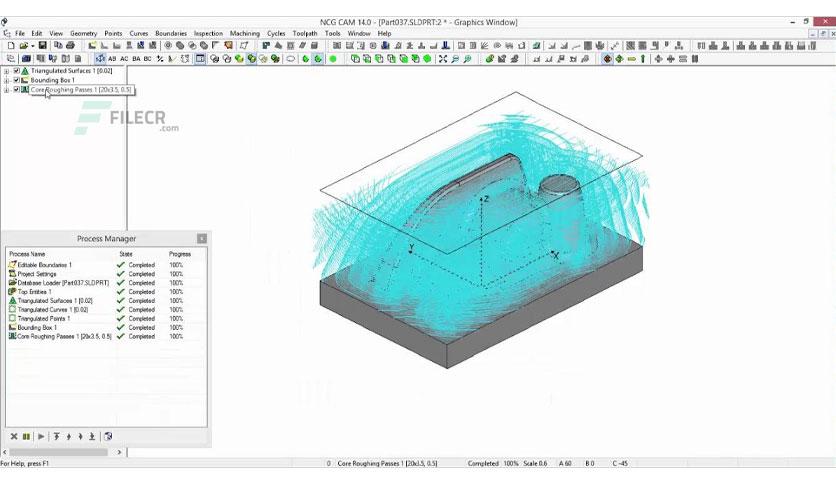Click the Save floppy disk icon

click(x=43, y=46)
